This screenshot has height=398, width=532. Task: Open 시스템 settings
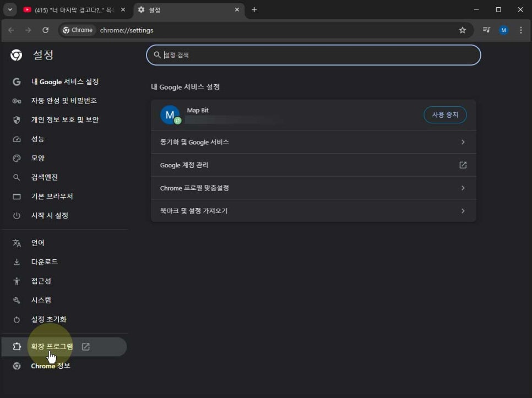pyautogui.click(x=41, y=301)
